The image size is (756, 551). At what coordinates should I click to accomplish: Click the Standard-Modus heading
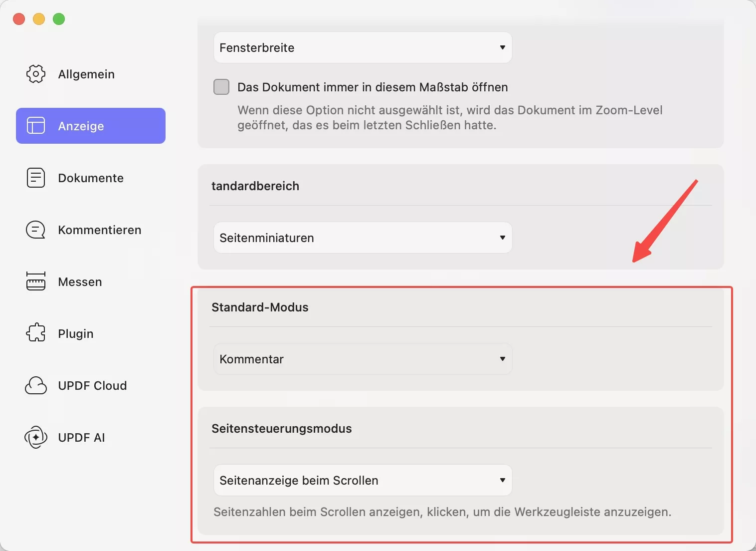pyautogui.click(x=260, y=307)
